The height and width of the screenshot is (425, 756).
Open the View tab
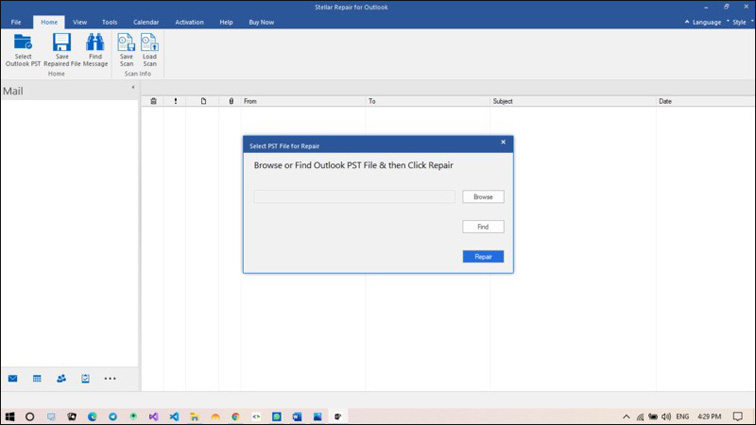80,22
